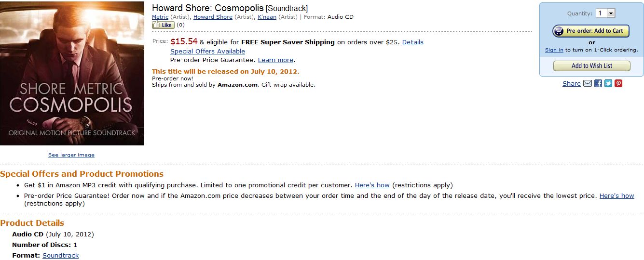Pin product on Pinterest
Screen dimensions: 644x260
pos(618,83)
